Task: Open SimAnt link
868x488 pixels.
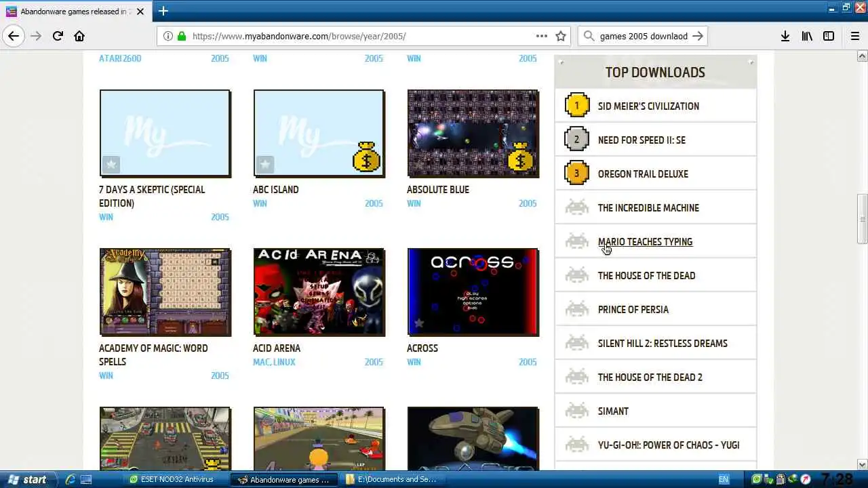Action: 613,411
